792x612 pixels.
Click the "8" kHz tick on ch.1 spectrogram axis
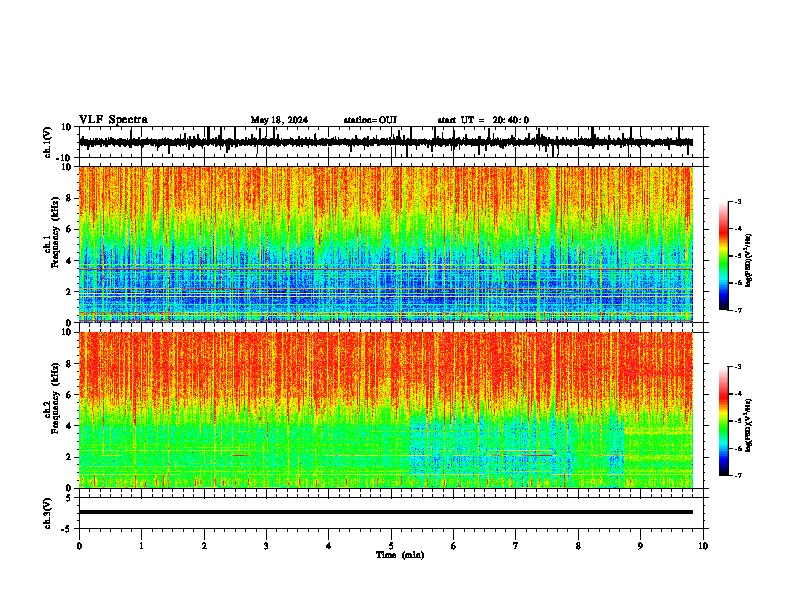(70, 198)
